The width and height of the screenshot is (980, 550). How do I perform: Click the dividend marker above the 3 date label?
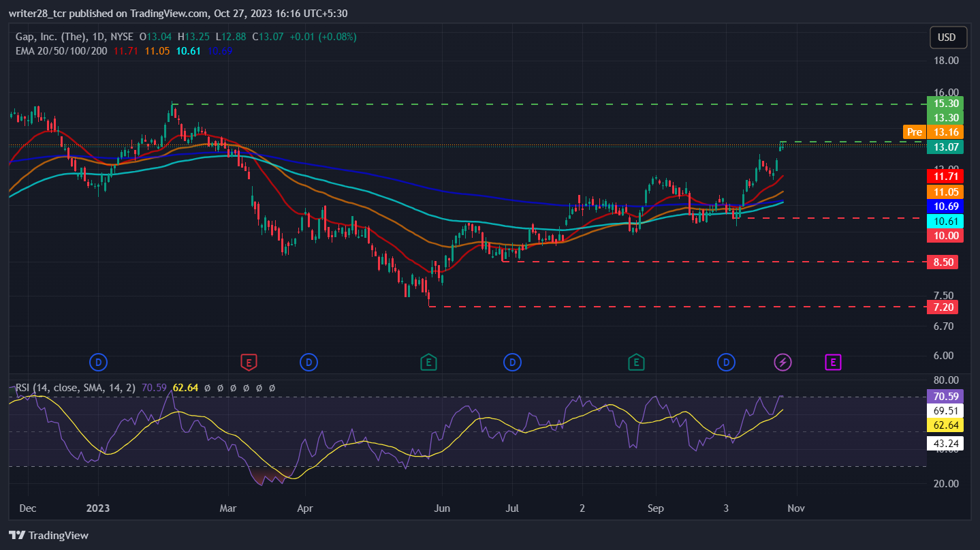point(727,362)
